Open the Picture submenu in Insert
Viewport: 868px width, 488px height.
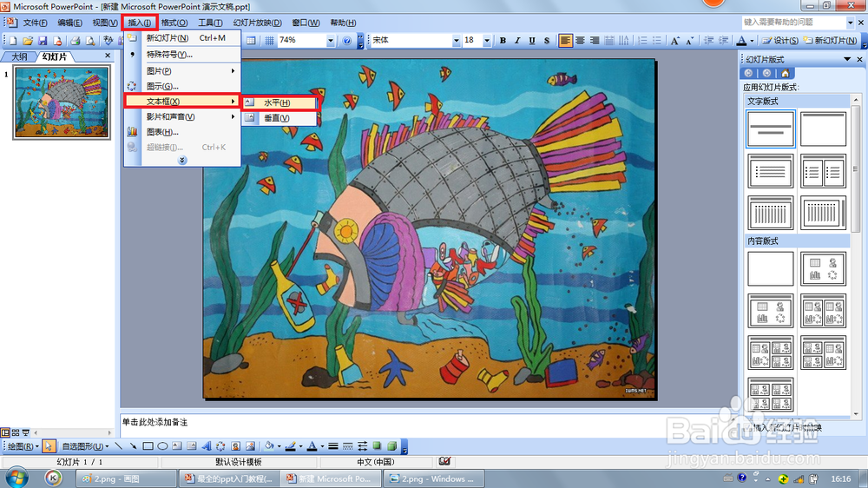[182, 71]
